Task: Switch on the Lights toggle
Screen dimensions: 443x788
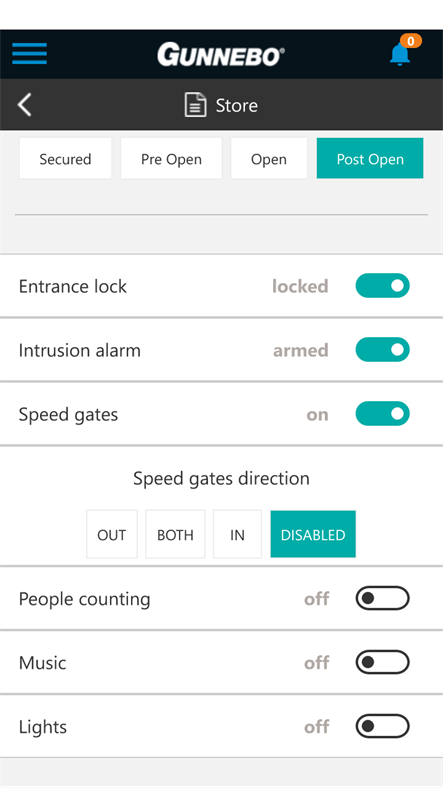Action: [383, 726]
